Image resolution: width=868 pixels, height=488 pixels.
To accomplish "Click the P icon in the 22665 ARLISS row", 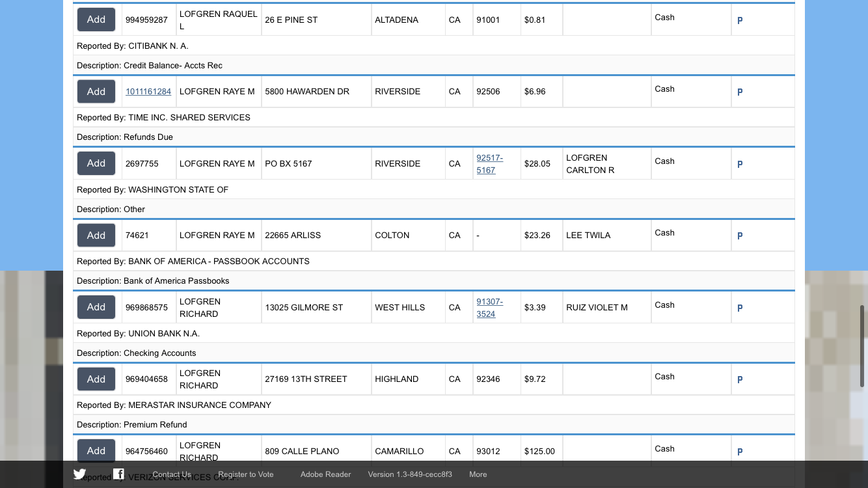I will pyautogui.click(x=740, y=236).
